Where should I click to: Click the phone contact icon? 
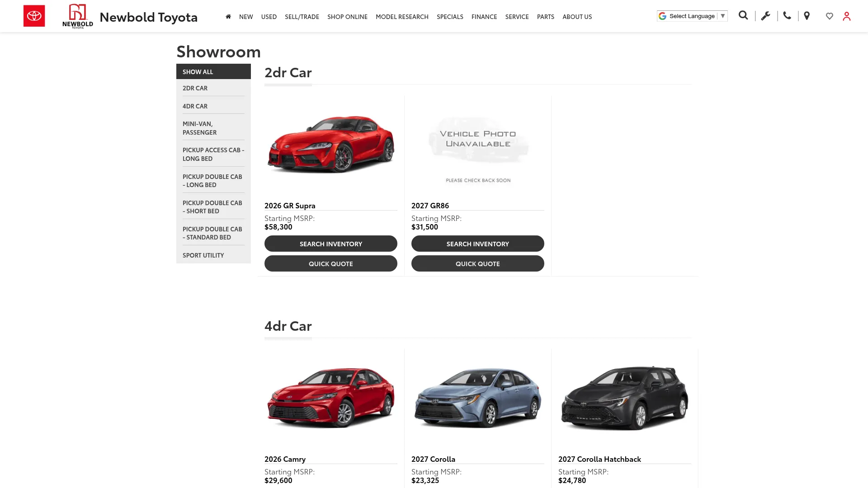pyautogui.click(x=787, y=16)
